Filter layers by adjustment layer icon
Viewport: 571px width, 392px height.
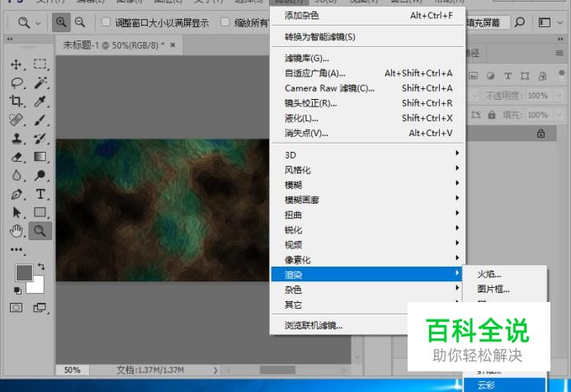490,76
